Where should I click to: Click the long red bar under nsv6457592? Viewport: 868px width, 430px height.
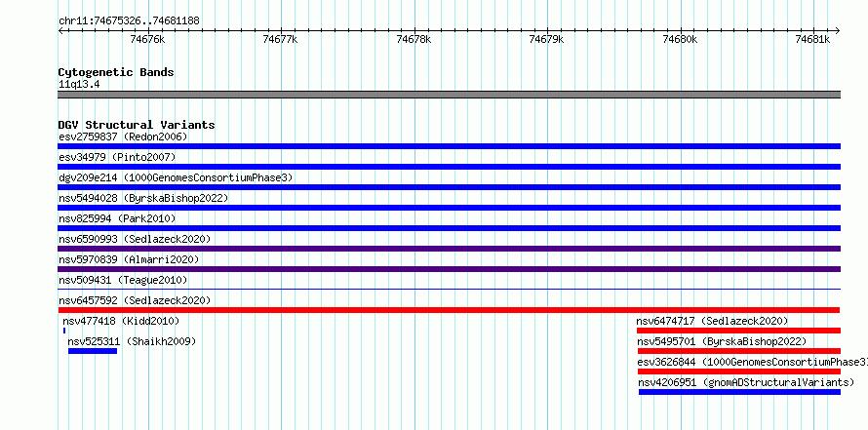449,310
